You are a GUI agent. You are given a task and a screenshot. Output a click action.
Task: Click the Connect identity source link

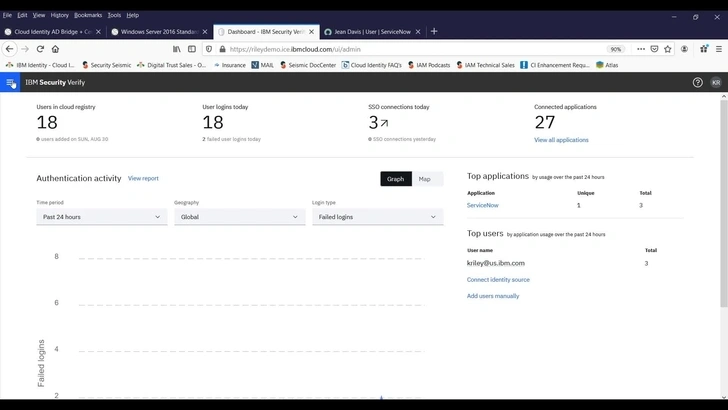[x=498, y=280]
